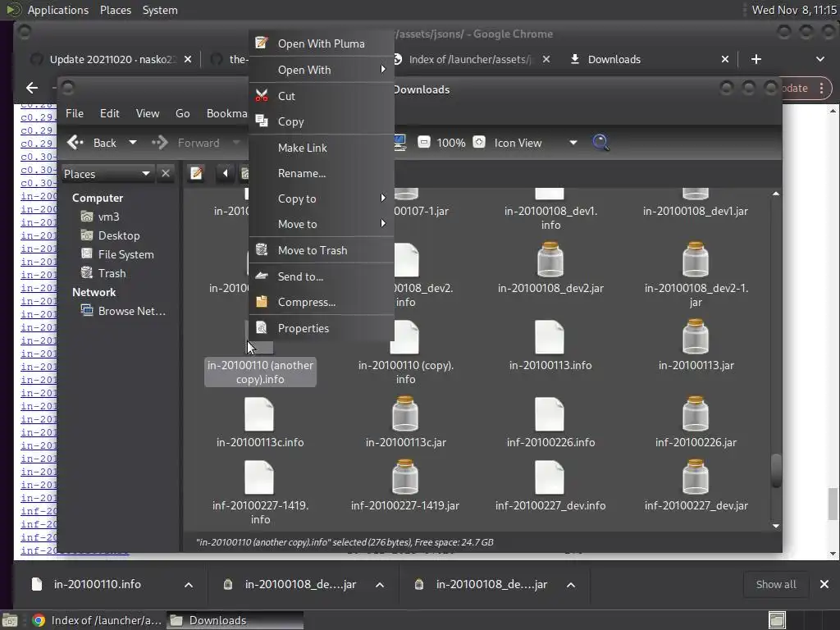840x630 pixels.
Task: Select Cut in the context menu
Action: [x=322, y=96]
